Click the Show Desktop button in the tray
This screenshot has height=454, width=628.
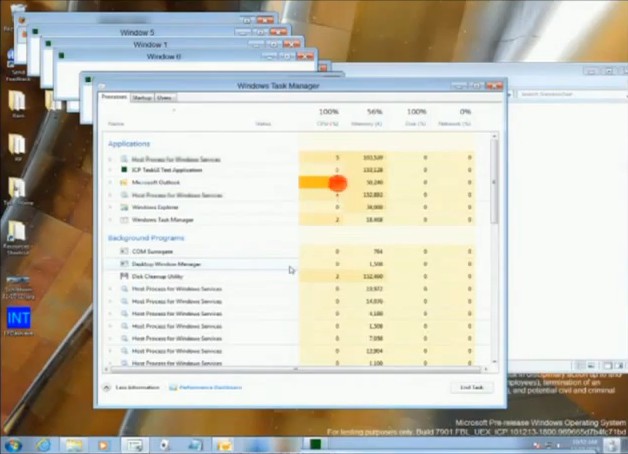tap(612, 445)
